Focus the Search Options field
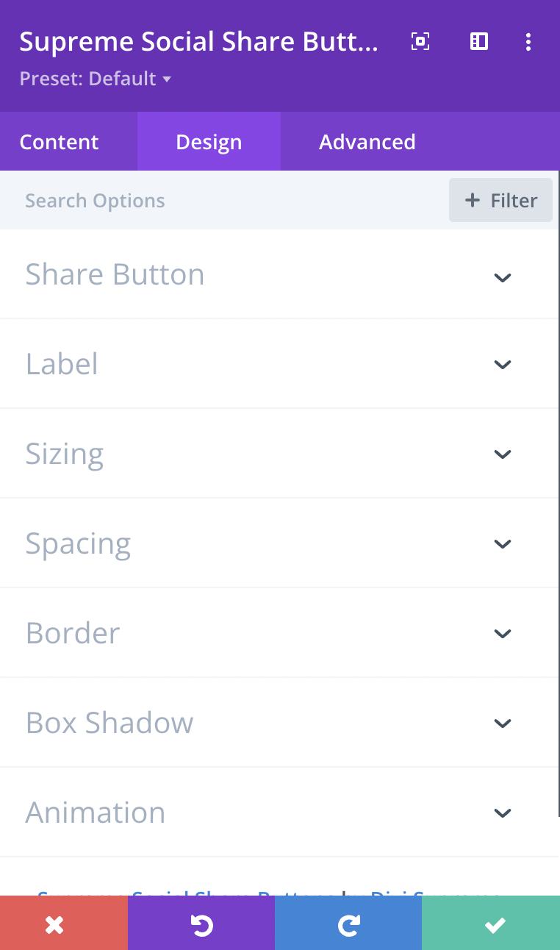 point(220,201)
